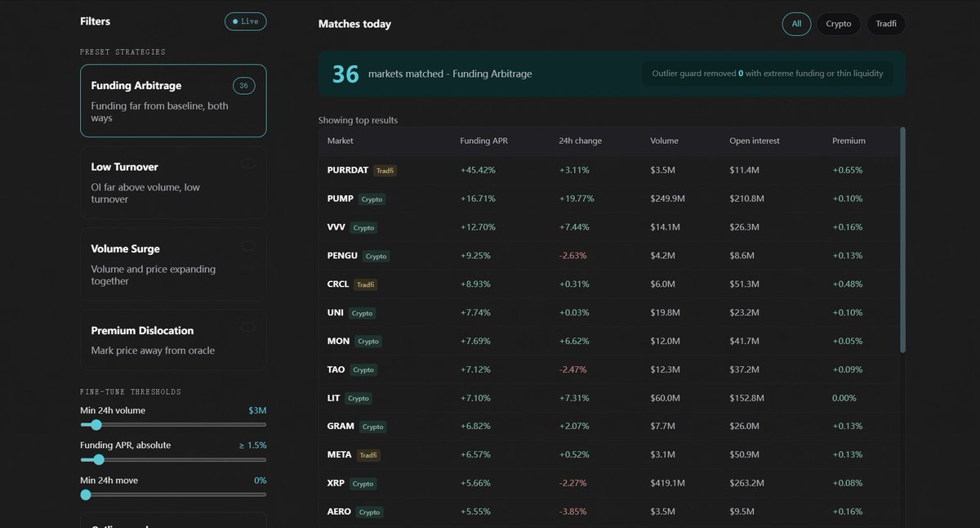Click the Min 24h volume slider handle

click(96, 424)
